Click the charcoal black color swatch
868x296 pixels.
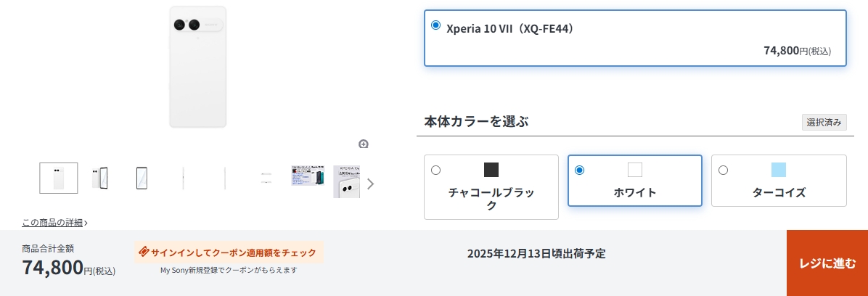point(491,170)
